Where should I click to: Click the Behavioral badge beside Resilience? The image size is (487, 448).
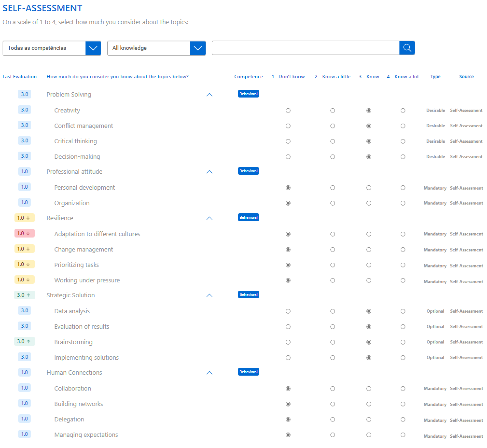(x=248, y=217)
